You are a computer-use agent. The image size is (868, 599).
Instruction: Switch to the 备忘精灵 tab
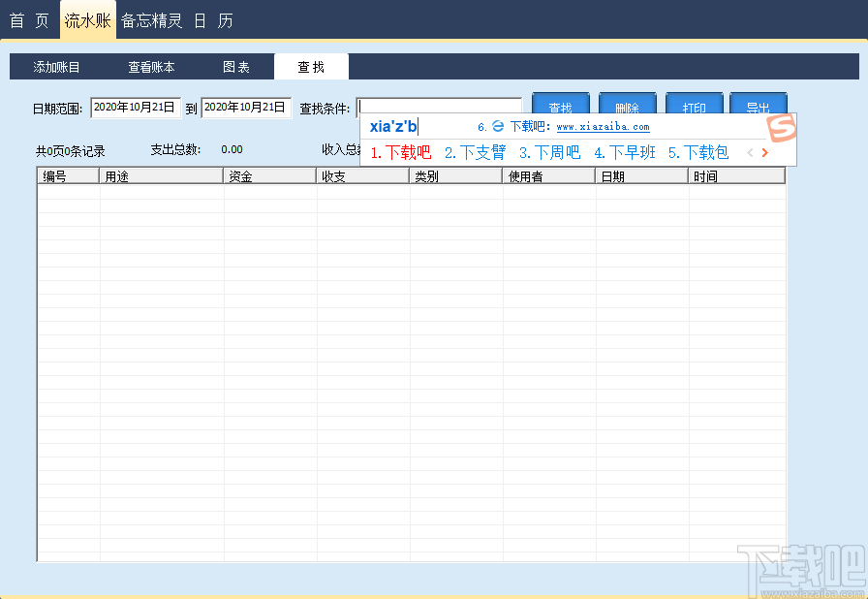(152, 21)
